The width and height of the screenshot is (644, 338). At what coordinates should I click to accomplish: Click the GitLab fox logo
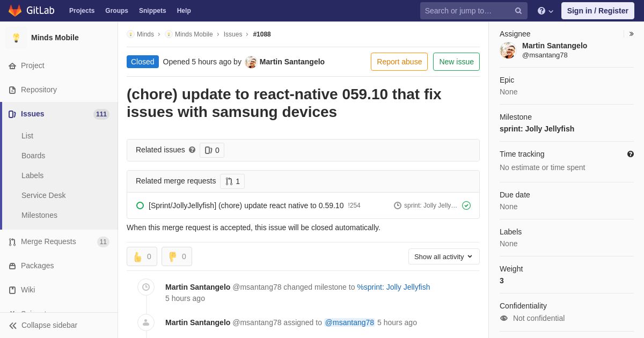15,11
